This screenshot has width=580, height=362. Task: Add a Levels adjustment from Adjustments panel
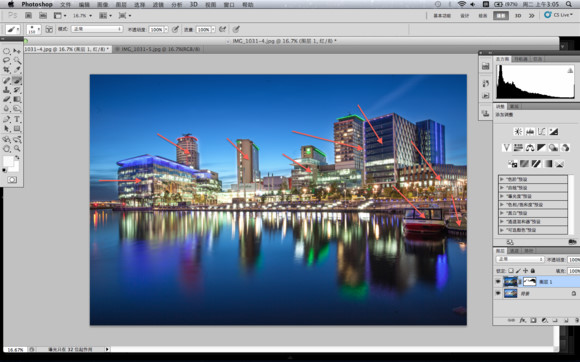(x=530, y=132)
